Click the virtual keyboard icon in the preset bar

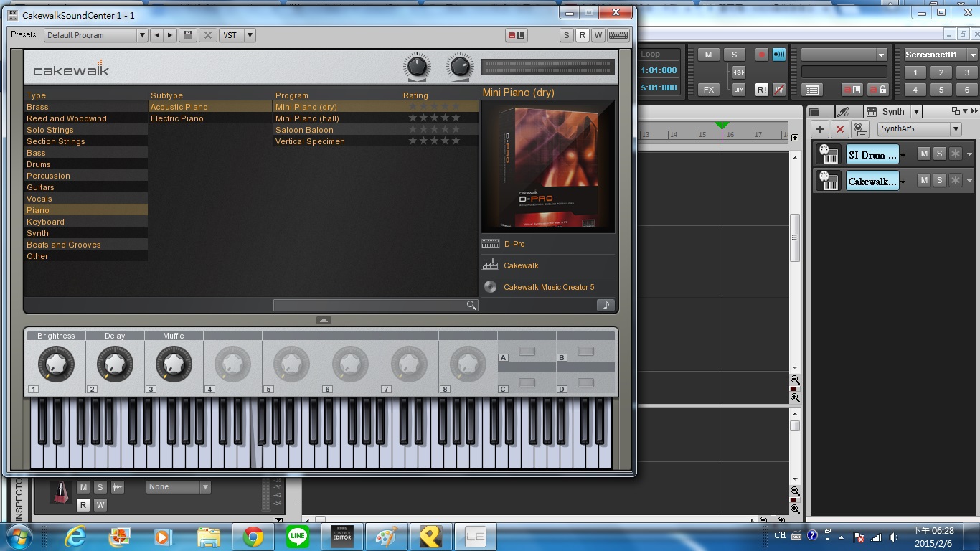618,35
